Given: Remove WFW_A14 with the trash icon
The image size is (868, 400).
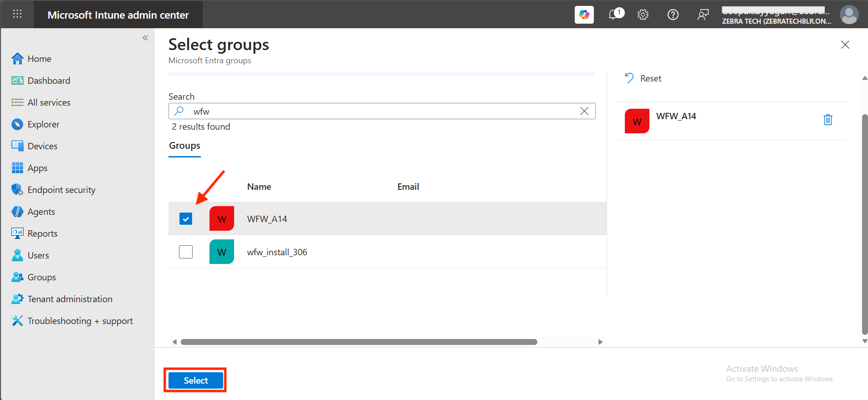Looking at the screenshot, I should pyautogui.click(x=828, y=120).
